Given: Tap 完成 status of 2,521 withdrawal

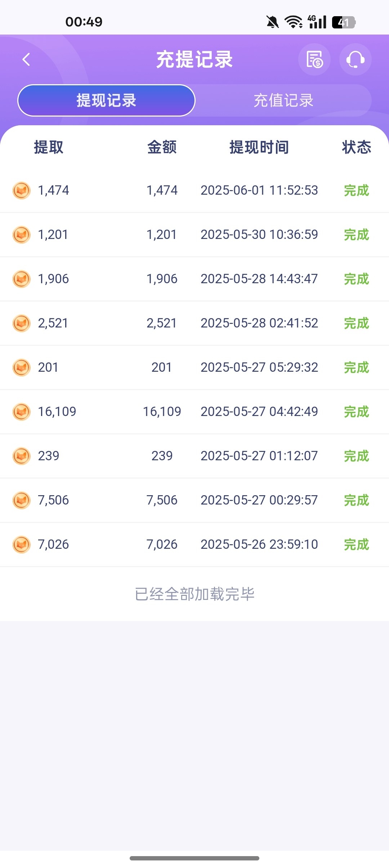Looking at the screenshot, I should click(356, 323).
